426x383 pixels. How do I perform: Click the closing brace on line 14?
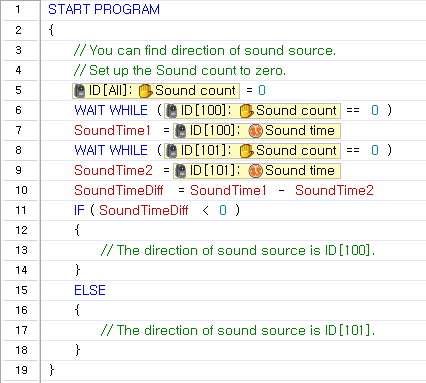tap(77, 270)
